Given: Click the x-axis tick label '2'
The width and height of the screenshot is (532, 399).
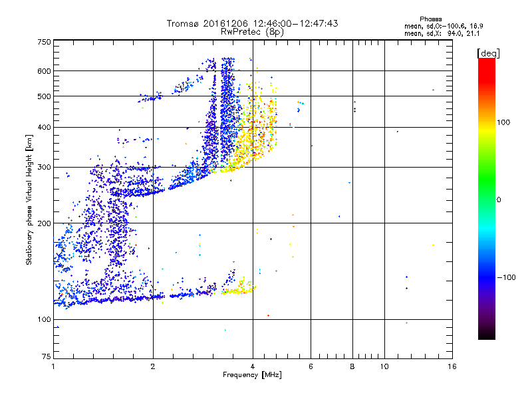Looking at the screenshot, I should coord(153,366).
